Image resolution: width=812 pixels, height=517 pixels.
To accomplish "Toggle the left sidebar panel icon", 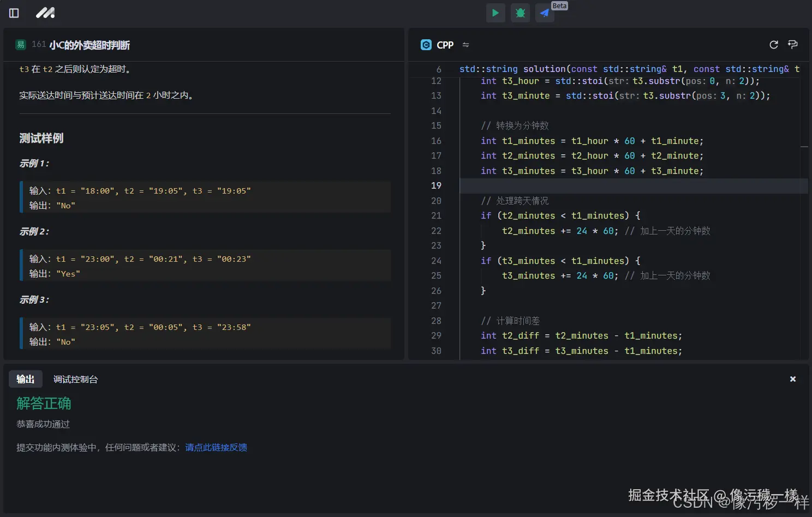I will pos(14,13).
